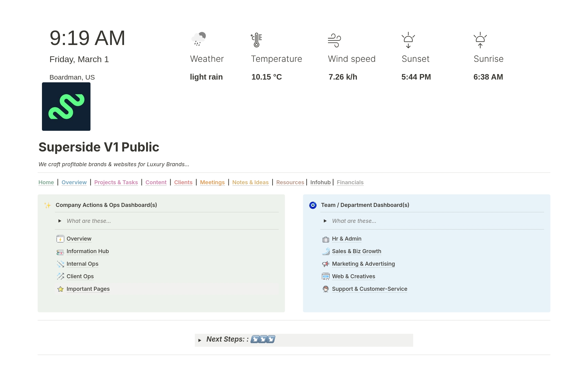The height and width of the screenshot is (367, 588).
Task: Open the Sales & Biz Growth page
Action: 356,251
